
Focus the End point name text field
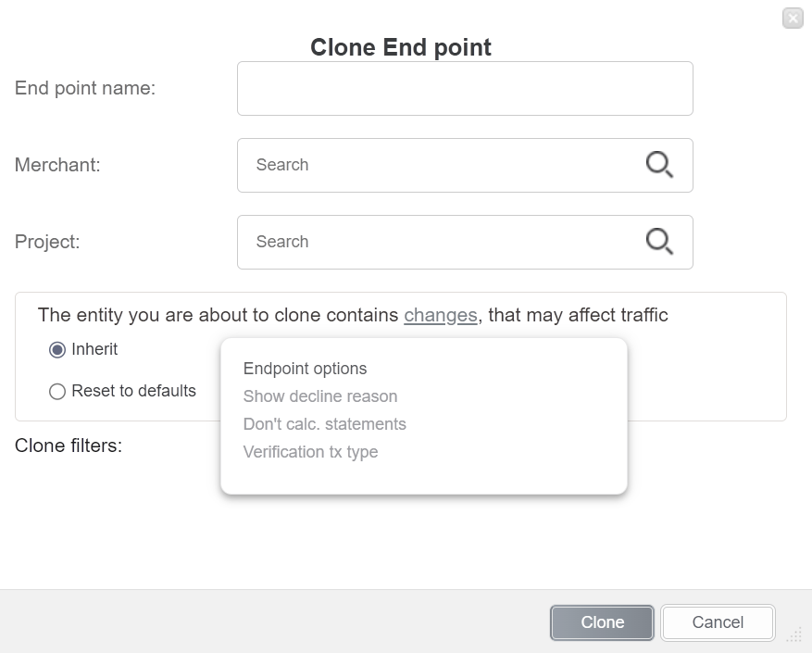(465, 89)
